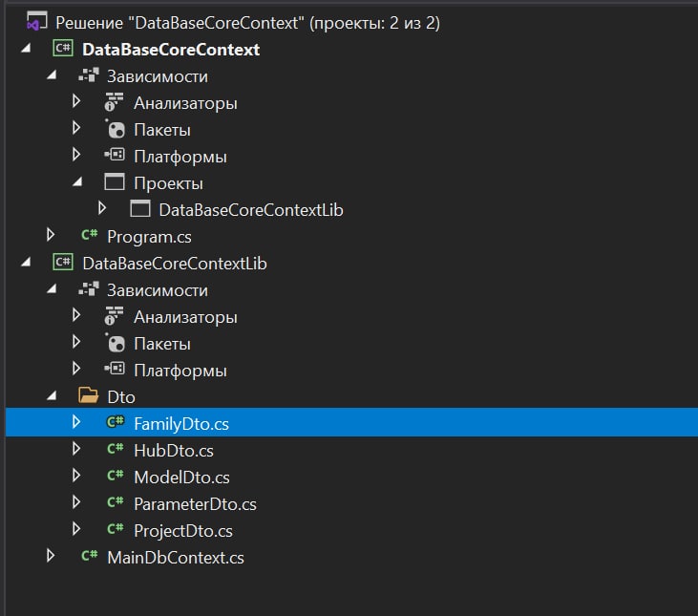This screenshot has width=698, height=616.
Task: Click the Проекты node icon
Action: point(115,181)
